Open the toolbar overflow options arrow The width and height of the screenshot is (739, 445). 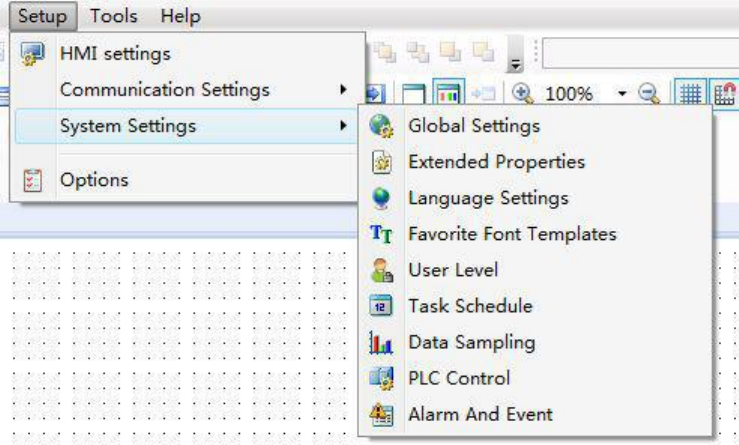coord(516,55)
